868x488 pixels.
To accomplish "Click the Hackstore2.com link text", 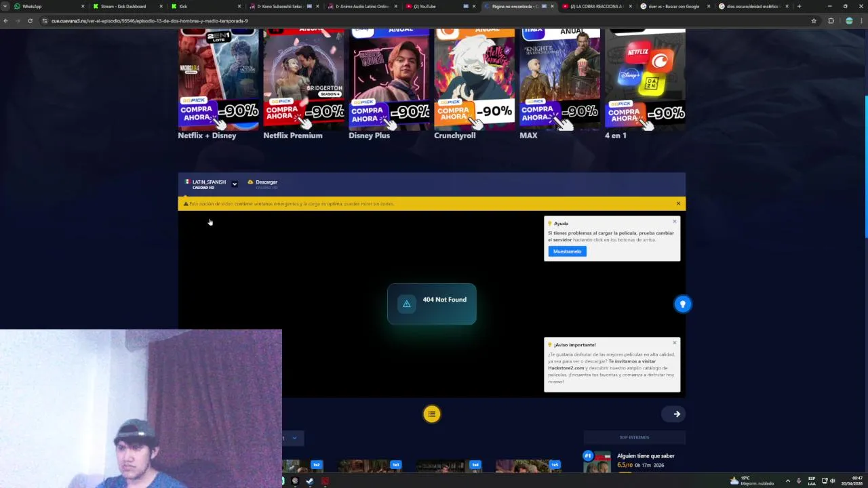I will pos(566,368).
